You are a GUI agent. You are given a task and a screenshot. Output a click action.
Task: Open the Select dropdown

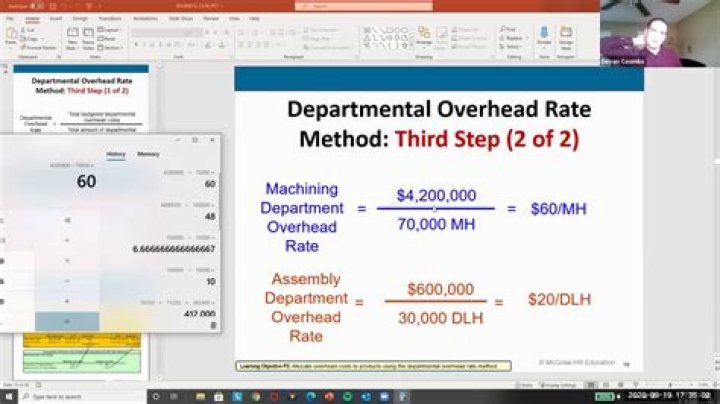pos(512,47)
